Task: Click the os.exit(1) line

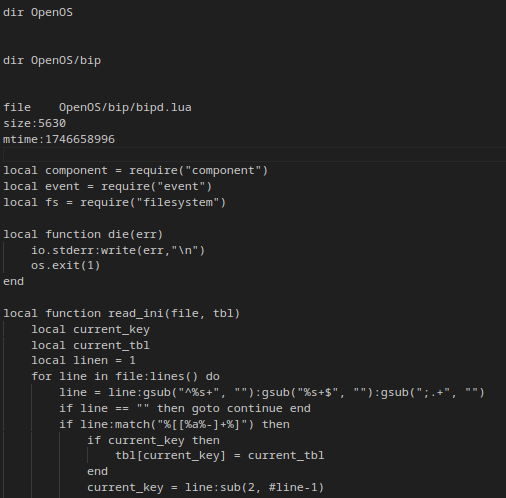Action: coord(66,266)
